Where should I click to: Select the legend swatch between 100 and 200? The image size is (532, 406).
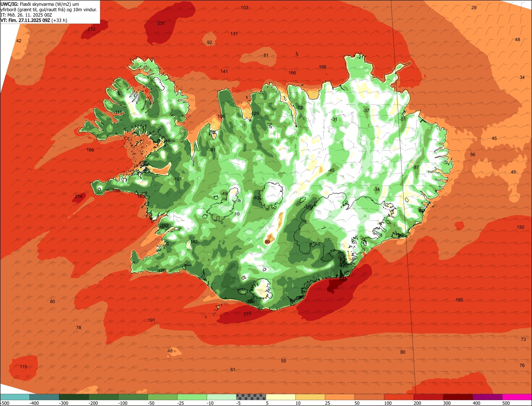coord(399,397)
